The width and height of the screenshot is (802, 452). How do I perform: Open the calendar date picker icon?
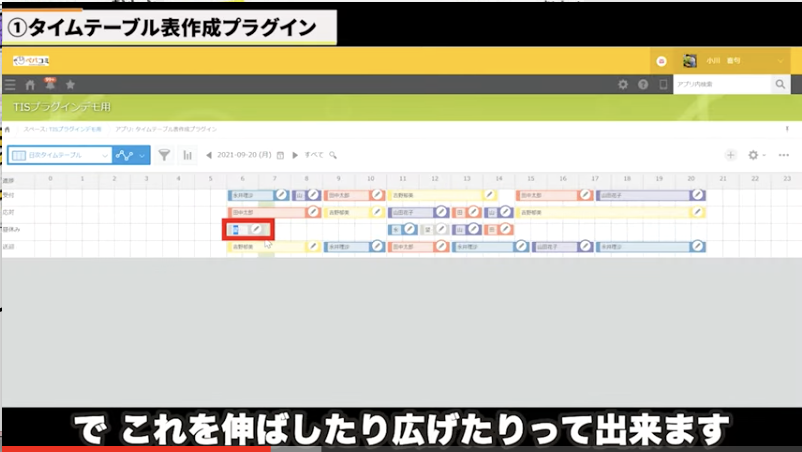pos(280,155)
